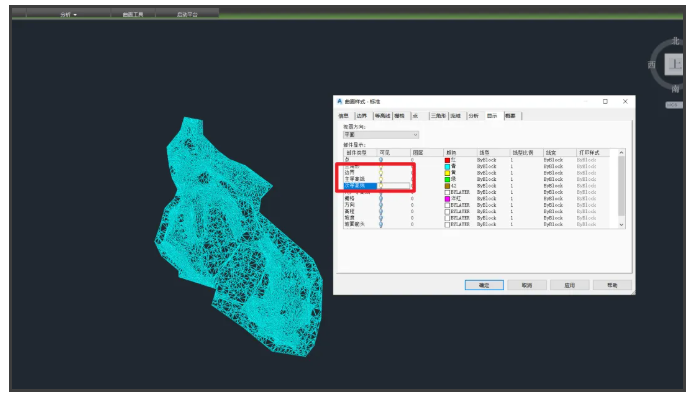Screen dimensions: 693x401
Task: Open the 视图方向 combo box showing 平面
Action: click(x=381, y=134)
